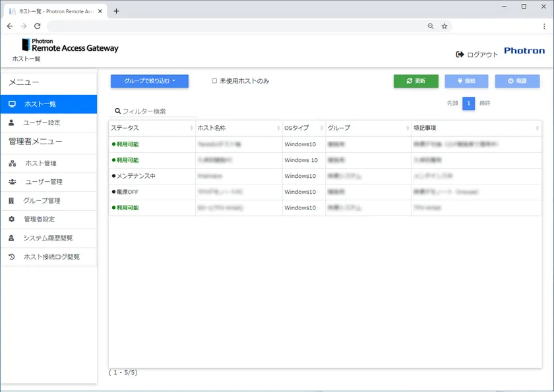554x392 pixels.
Task: Enable the 未使用ホストのみ checkbox
Action: pos(214,81)
